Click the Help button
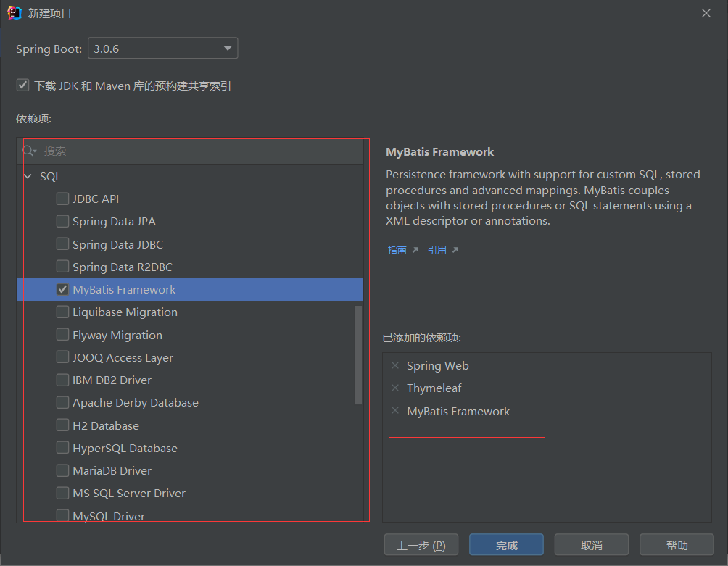 click(677, 545)
